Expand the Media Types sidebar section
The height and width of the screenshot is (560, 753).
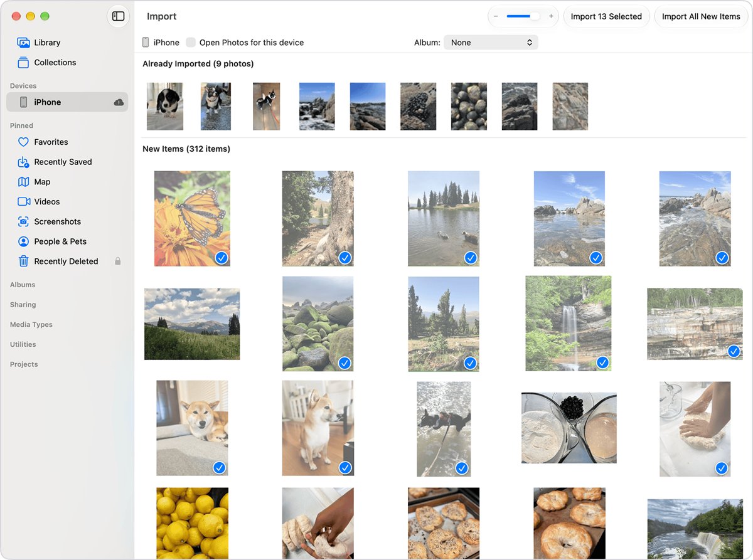tap(31, 325)
